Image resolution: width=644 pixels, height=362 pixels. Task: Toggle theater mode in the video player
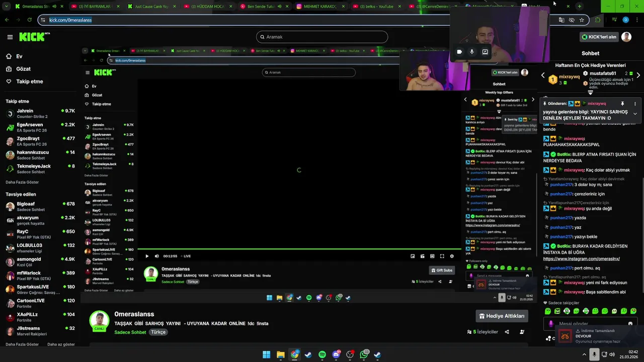(432, 256)
